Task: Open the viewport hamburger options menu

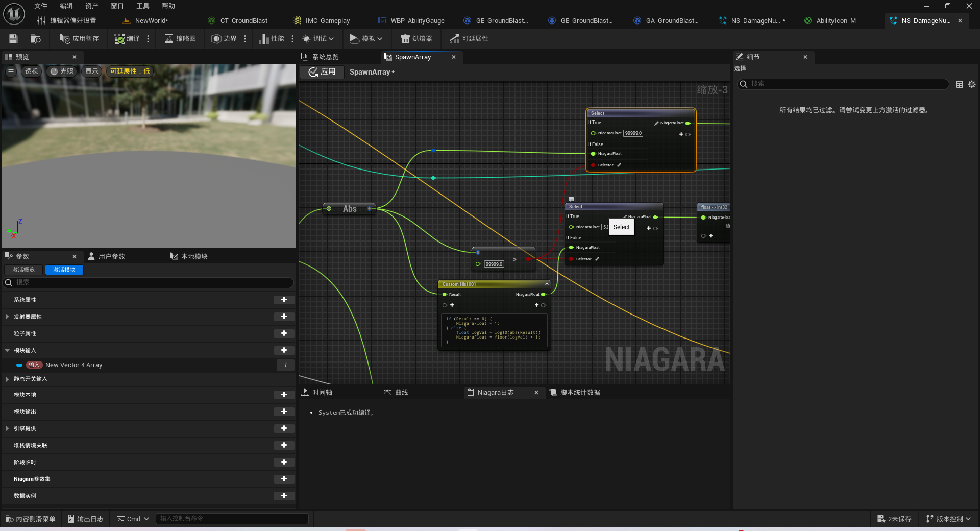Action: pos(11,71)
